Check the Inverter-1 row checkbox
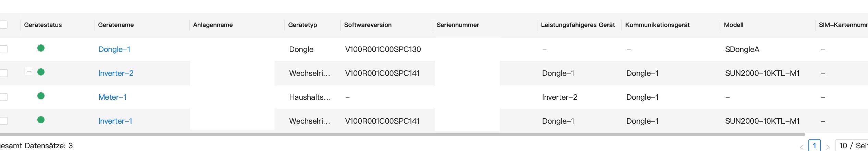Image resolution: width=868 pixels, height=151 pixels. coord(3,121)
